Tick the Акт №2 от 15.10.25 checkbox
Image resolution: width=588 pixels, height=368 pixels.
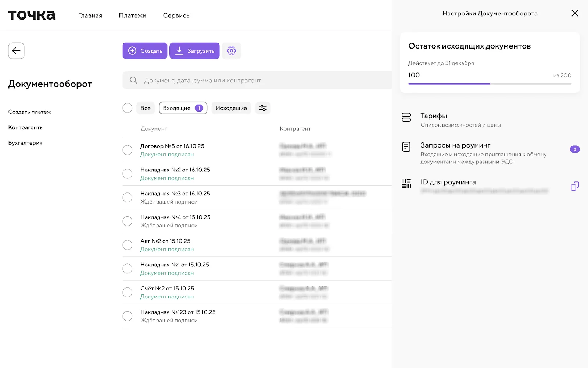point(128,245)
